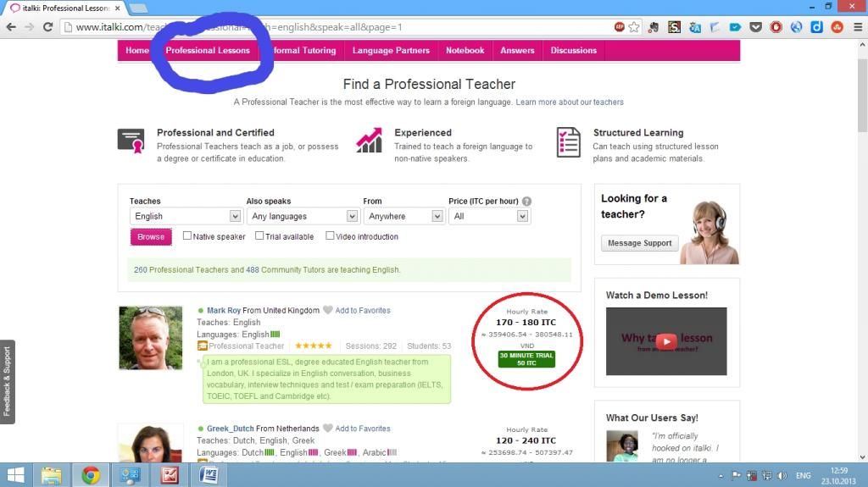Open Greek_Dutch's profile link
This screenshot has height=487, width=868.
tap(231, 429)
